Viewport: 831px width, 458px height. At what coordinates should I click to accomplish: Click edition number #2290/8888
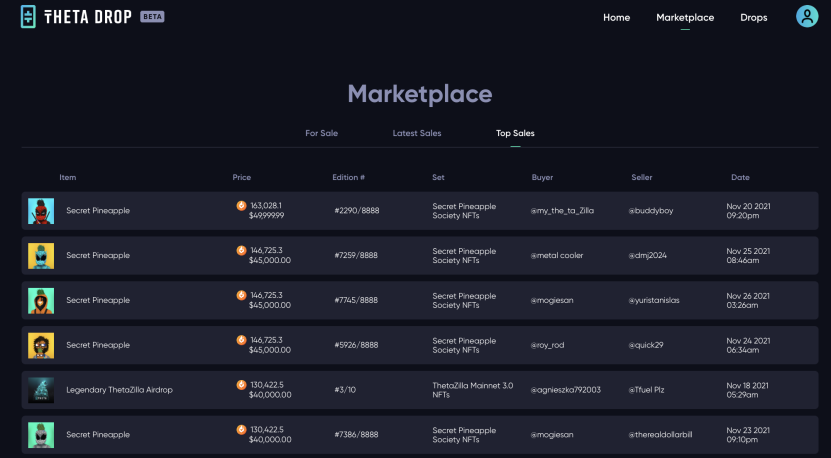click(357, 210)
